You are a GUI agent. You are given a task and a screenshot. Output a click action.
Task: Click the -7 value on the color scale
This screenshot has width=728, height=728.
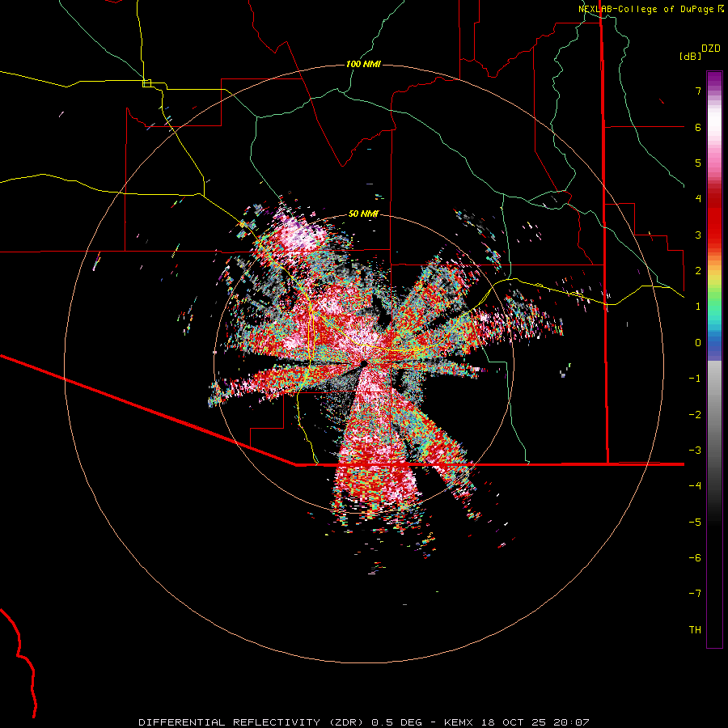point(695,594)
